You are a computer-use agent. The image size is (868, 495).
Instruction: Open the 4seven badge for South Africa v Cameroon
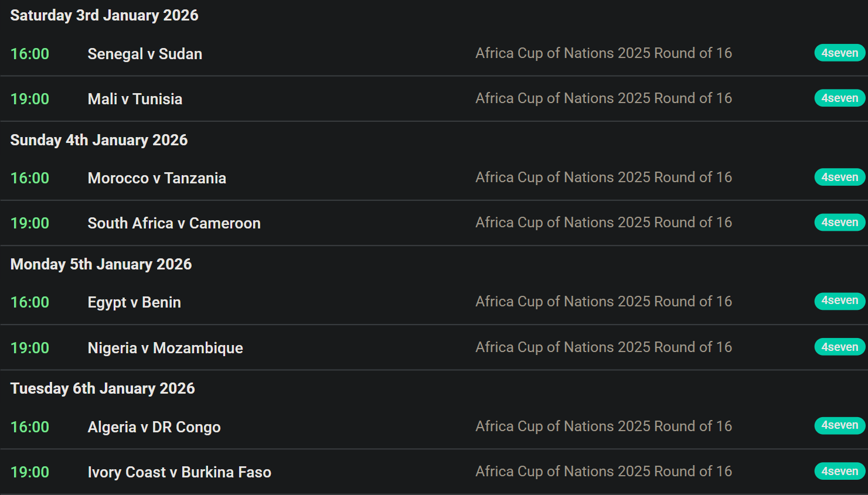click(839, 223)
